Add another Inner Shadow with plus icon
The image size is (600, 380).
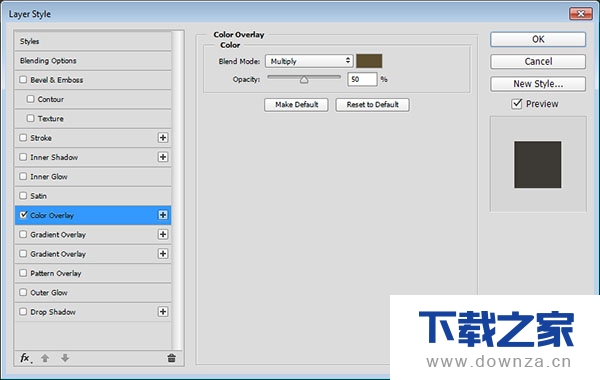point(163,157)
